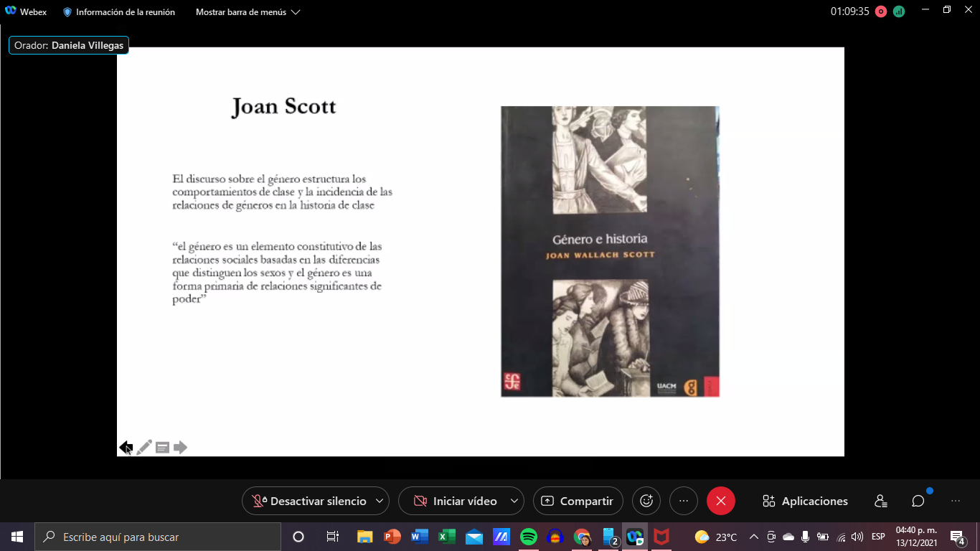Open notification center with 4 alerts

coord(957,537)
